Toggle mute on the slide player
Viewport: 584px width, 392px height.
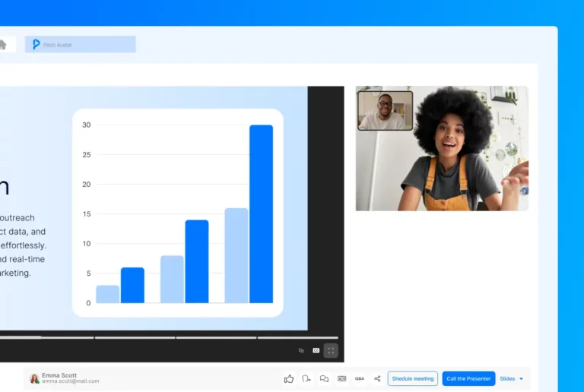tap(301, 350)
